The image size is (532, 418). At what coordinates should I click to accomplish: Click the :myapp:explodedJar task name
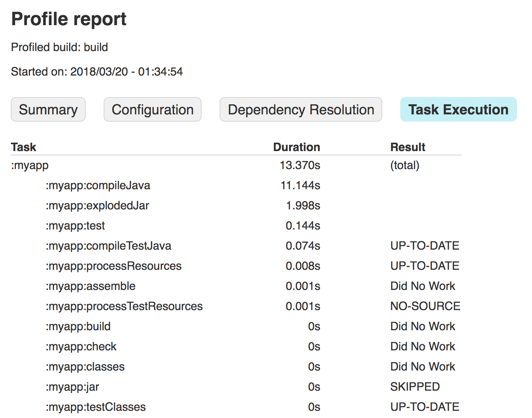(97, 206)
